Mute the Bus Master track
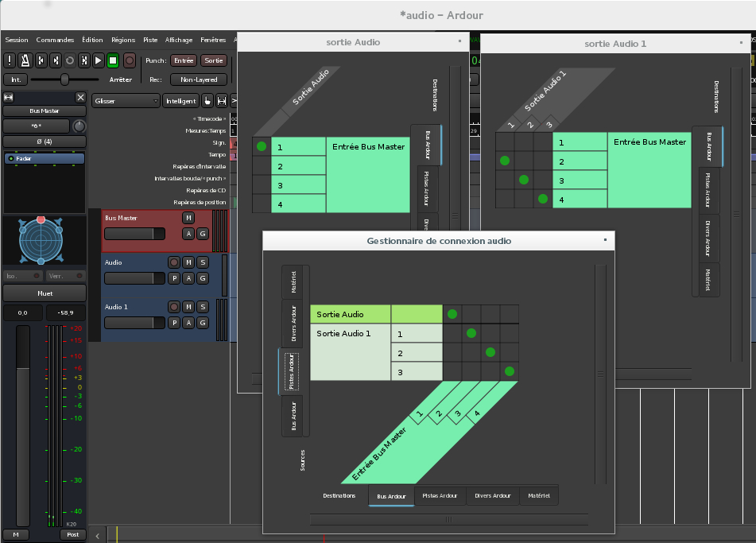 point(188,218)
